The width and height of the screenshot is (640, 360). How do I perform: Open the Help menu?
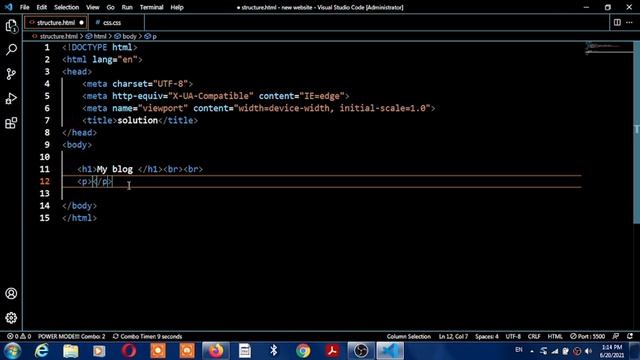click(177, 7)
